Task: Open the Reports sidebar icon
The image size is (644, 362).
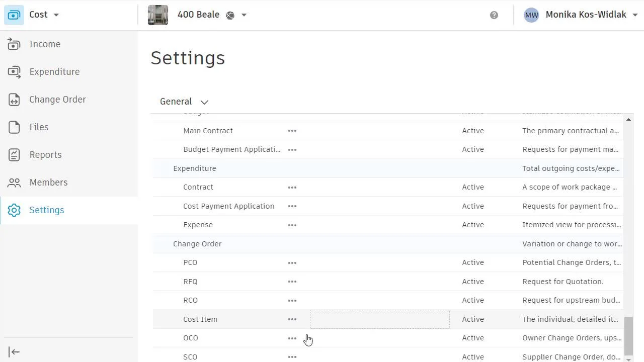Action: coord(14,155)
